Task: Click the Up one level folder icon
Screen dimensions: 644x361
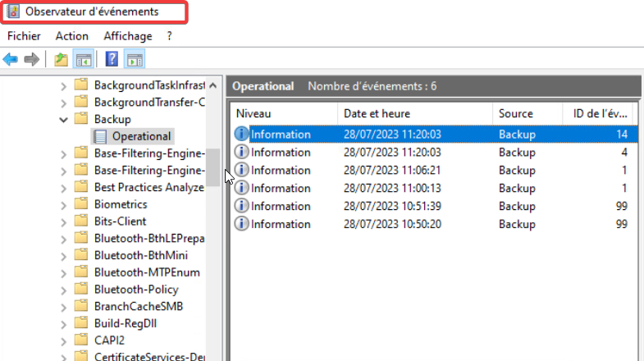Action: [61, 59]
